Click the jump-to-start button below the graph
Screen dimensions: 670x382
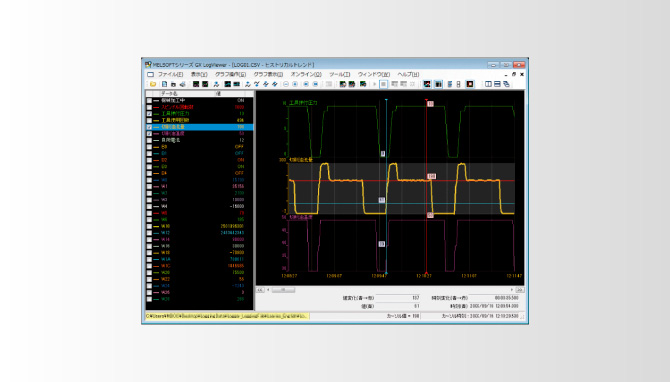[x=260, y=290]
